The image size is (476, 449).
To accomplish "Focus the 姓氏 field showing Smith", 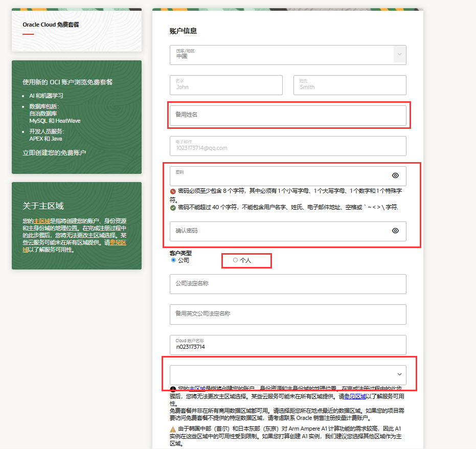I will [x=349, y=85].
